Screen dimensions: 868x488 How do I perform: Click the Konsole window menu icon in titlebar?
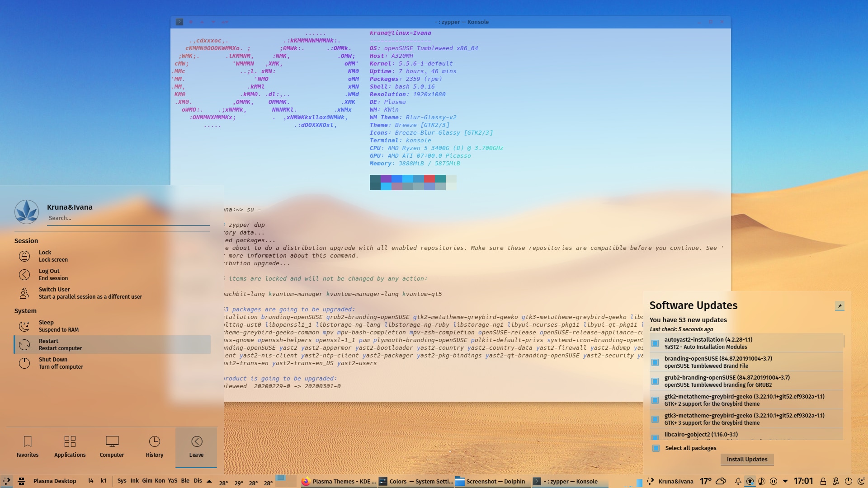179,22
